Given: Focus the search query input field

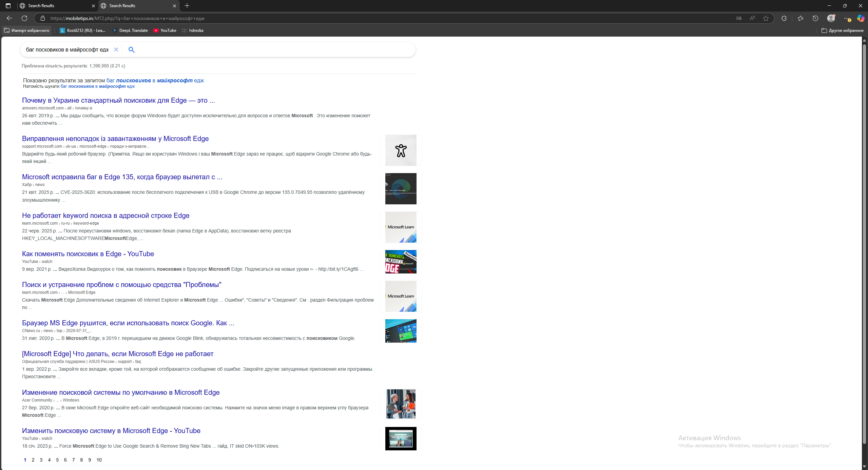Looking at the screenshot, I should (x=67, y=49).
